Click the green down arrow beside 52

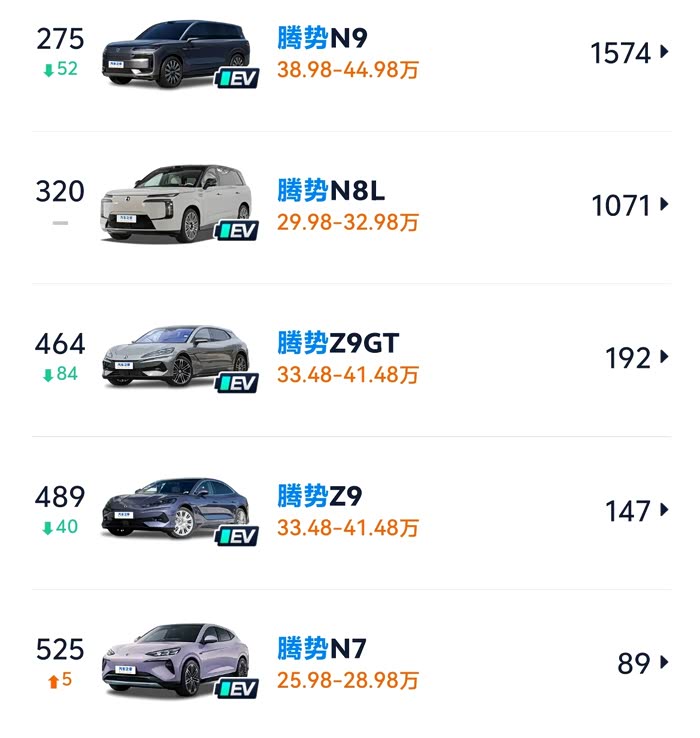pyautogui.click(x=47, y=69)
